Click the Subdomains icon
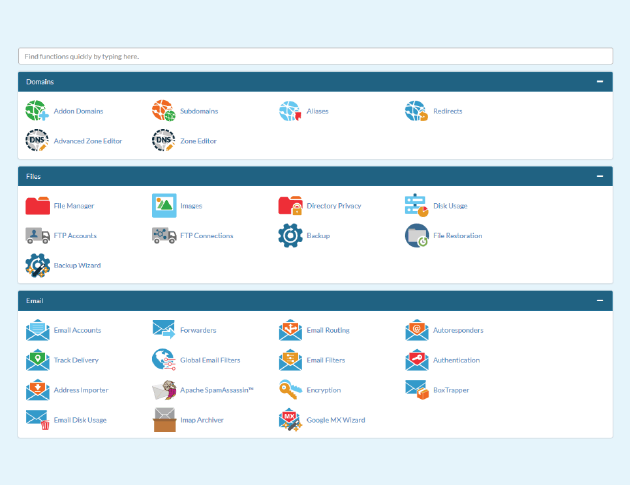The height and width of the screenshot is (485, 630). click(163, 111)
